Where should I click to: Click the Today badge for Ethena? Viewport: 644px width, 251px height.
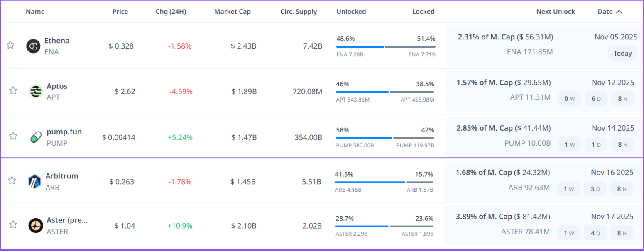[622, 54]
